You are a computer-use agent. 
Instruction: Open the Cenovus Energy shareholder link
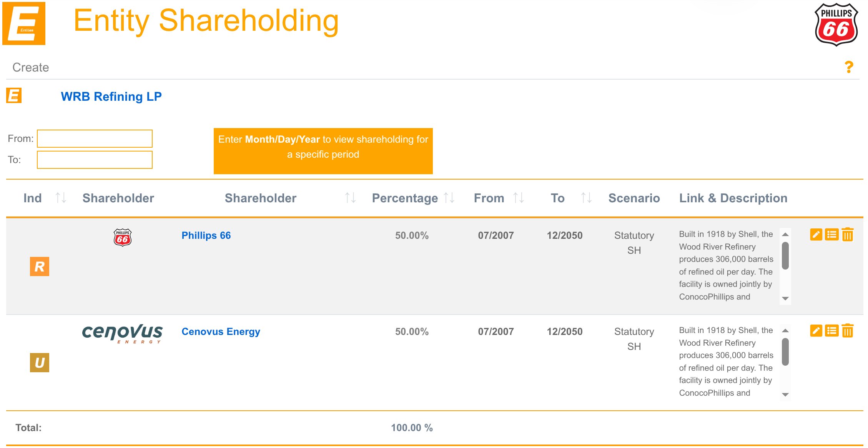pos(221,331)
